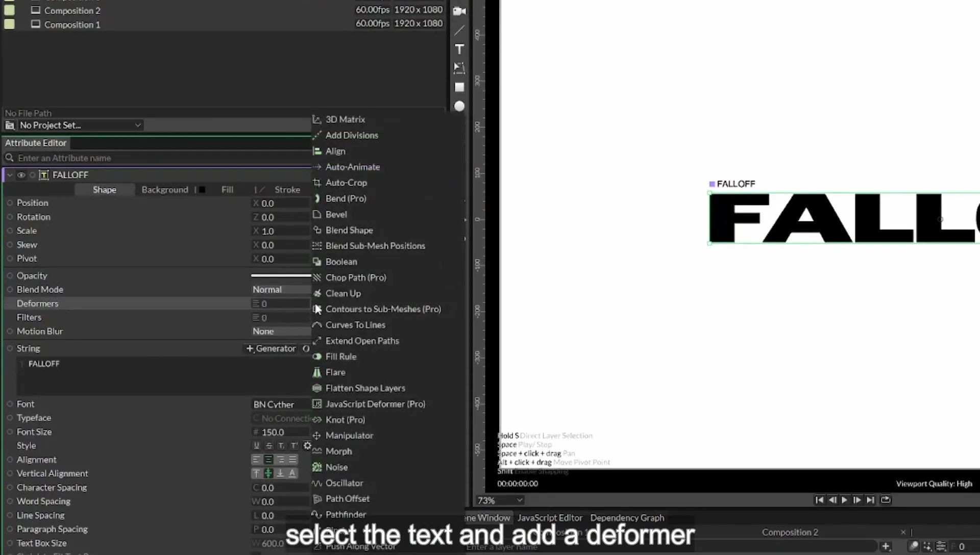
Task: Toggle the Position attribute connection circle
Action: pyautogui.click(x=10, y=203)
